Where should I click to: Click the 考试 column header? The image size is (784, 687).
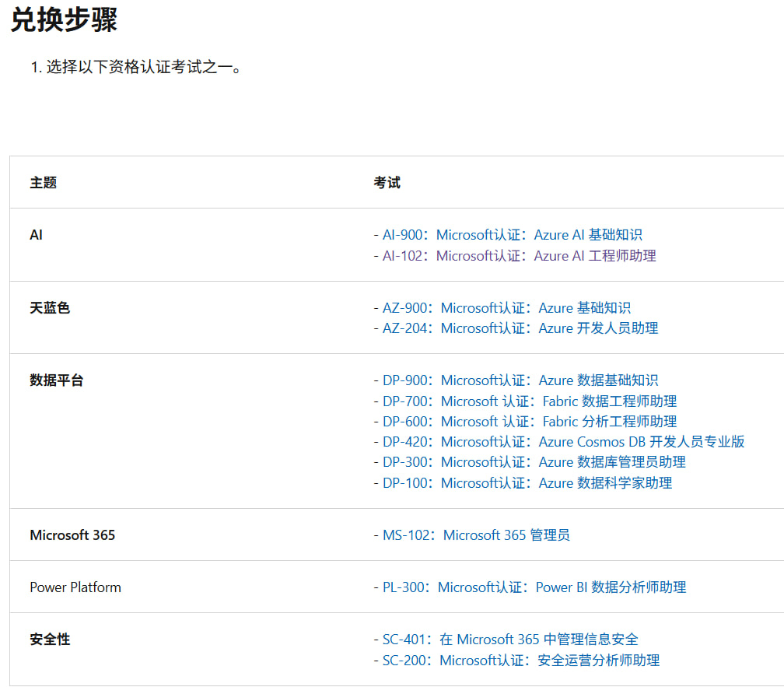387,183
